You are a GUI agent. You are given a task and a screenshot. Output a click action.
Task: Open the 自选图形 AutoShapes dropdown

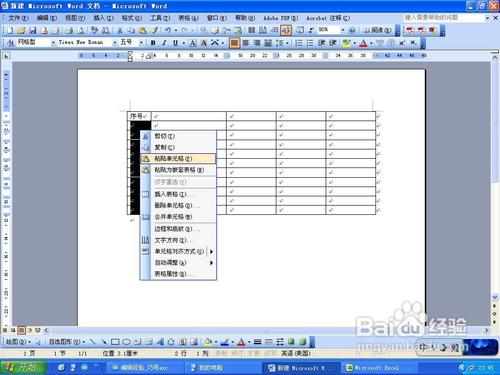click(67, 342)
